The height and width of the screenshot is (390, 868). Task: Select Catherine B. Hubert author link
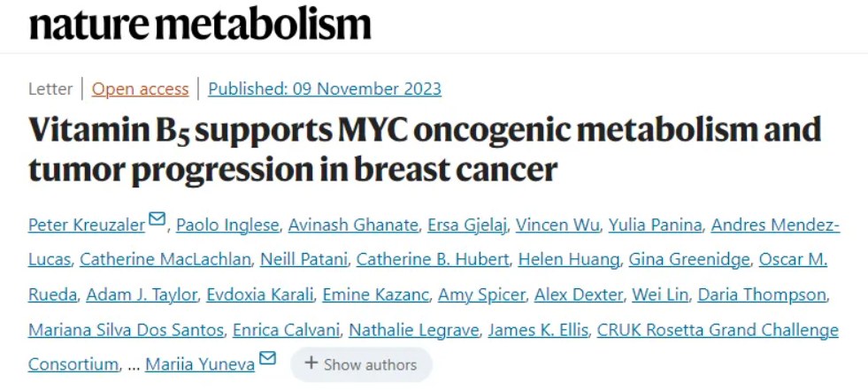tap(433, 259)
